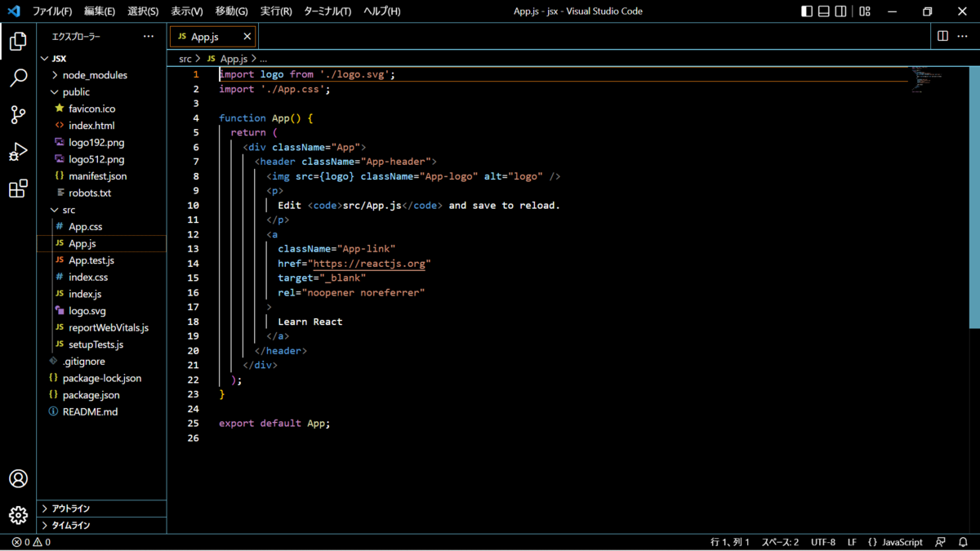The image size is (980, 551).
Task: Open package-lock.json file
Action: point(102,378)
